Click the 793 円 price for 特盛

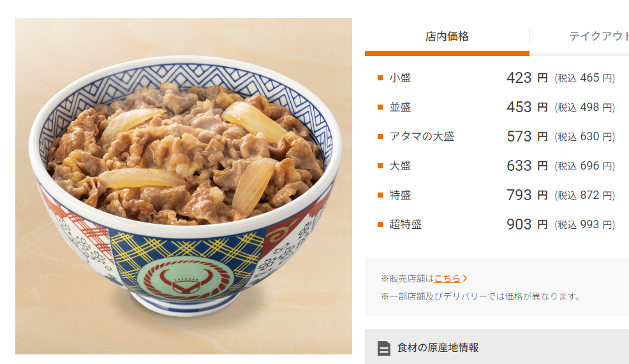(527, 195)
